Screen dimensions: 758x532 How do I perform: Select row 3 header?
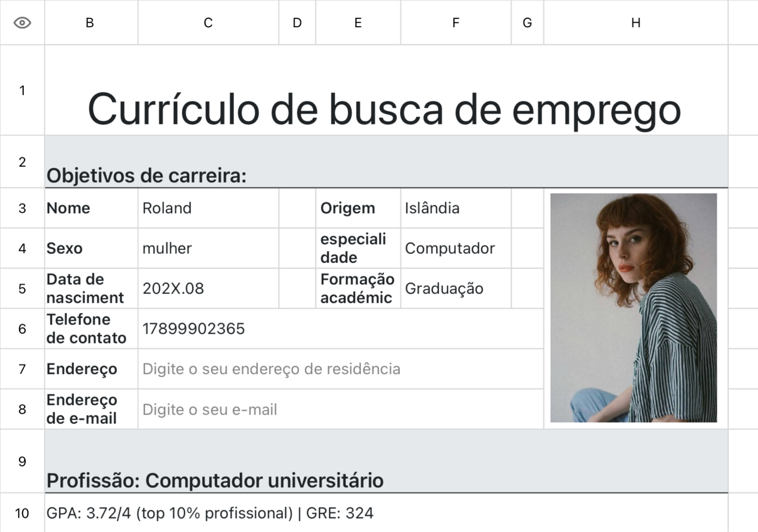click(x=22, y=208)
